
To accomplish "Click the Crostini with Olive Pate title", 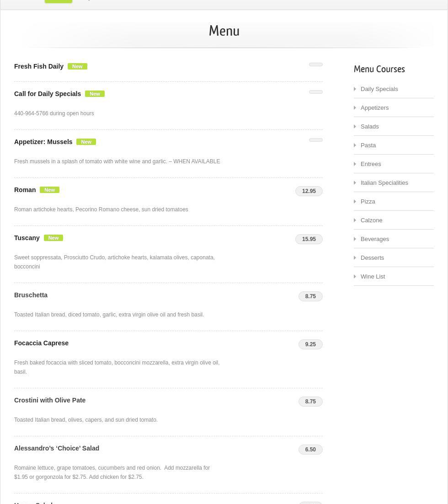I will pyautogui.click(x=50, y=400).
